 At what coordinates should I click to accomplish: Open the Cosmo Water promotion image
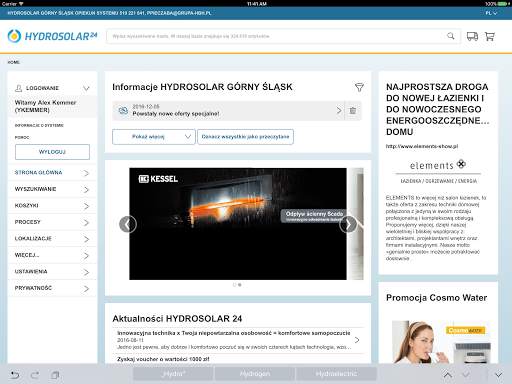click(x=441, y=342)
